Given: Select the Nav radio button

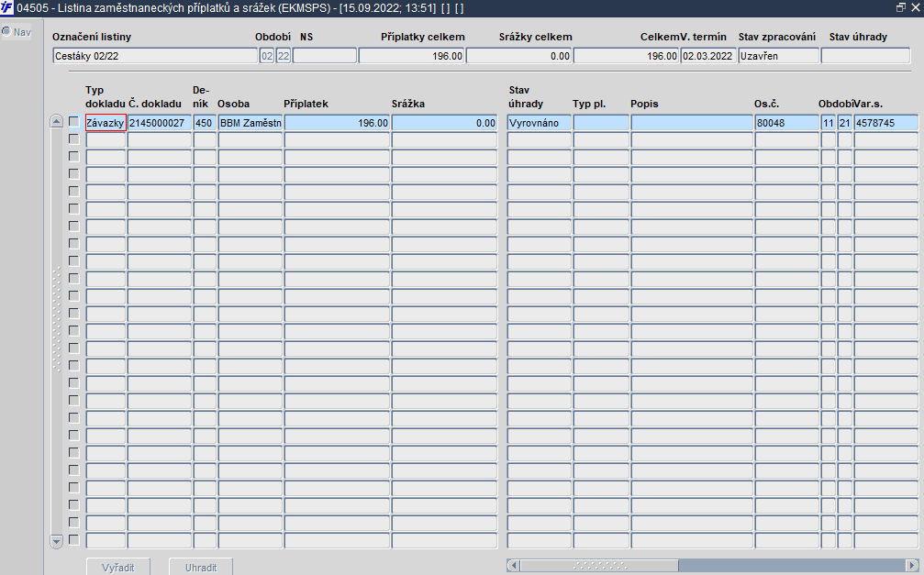Looking at the screenshot, I should [6, 31].
